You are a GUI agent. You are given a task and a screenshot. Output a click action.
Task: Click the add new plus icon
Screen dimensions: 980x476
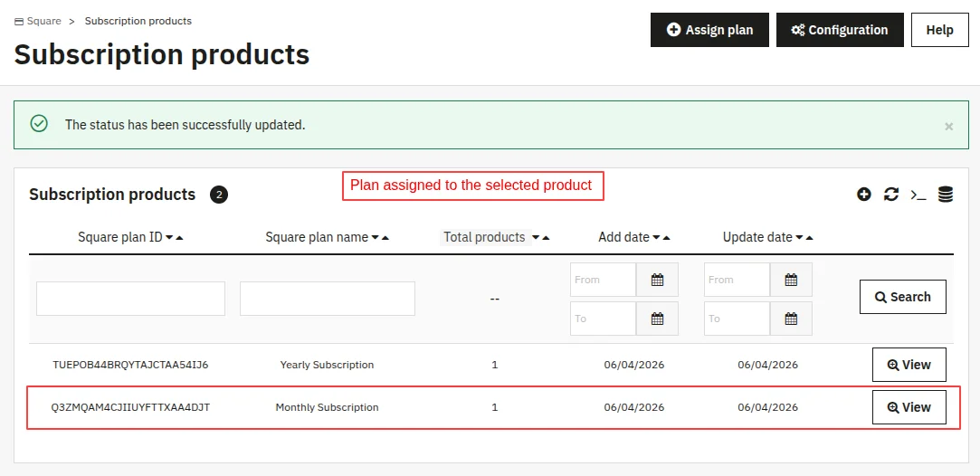point(864,195)
